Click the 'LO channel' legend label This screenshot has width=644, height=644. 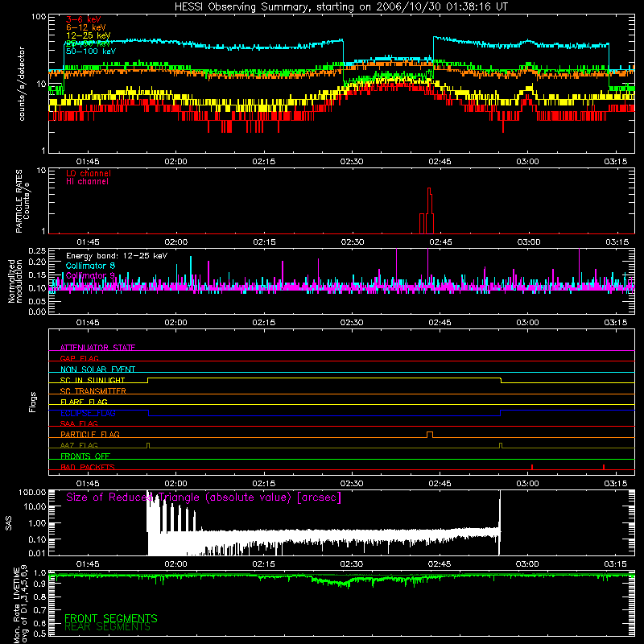[89, 173]
